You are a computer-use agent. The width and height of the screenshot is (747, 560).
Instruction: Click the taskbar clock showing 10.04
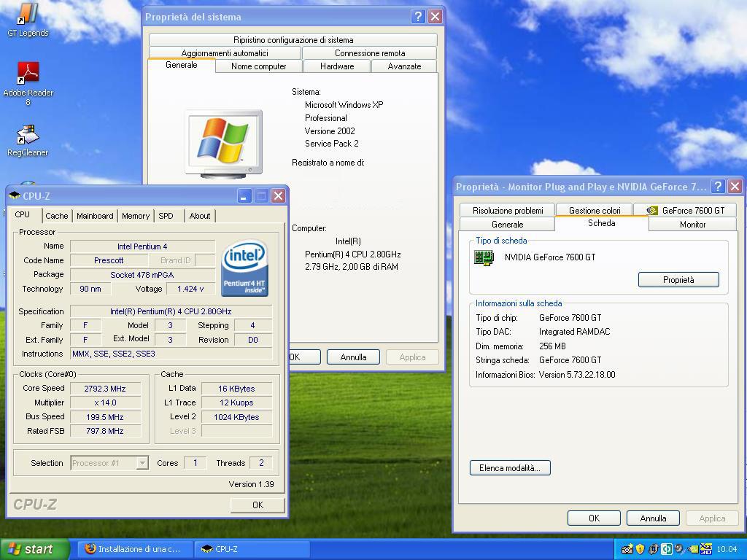(x=727, y=549)
